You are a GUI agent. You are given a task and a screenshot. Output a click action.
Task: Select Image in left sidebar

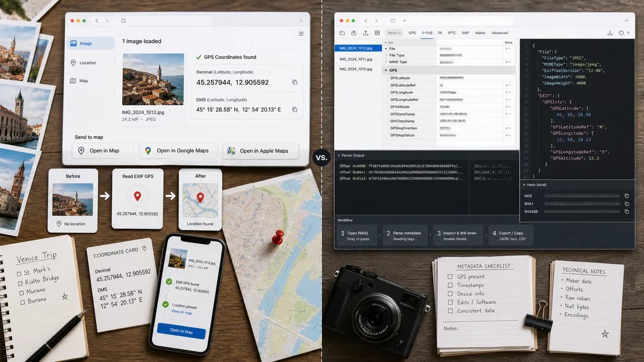(91, 43)
